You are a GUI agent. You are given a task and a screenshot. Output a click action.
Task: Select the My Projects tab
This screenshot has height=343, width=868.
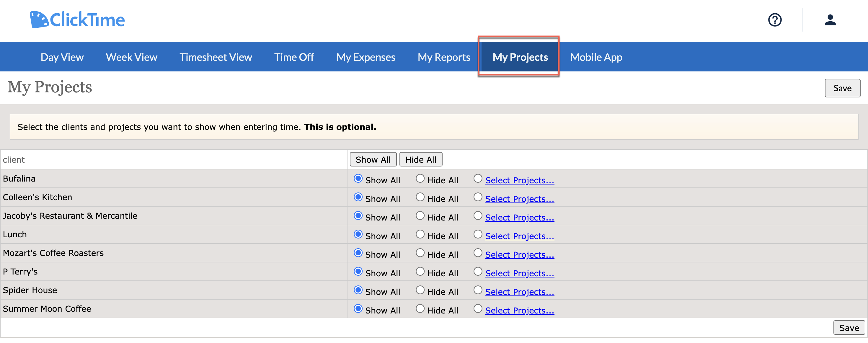click(x=520, y=57)
